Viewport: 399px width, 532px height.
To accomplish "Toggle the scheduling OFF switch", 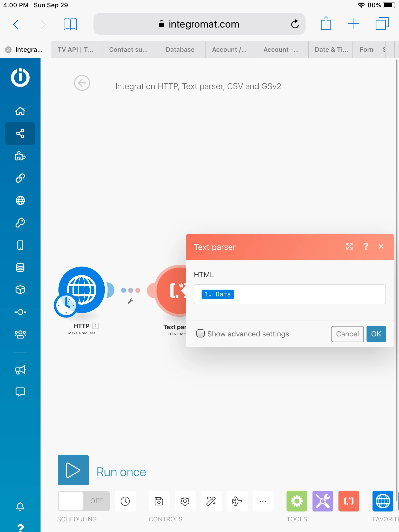I will coord(84,501).
